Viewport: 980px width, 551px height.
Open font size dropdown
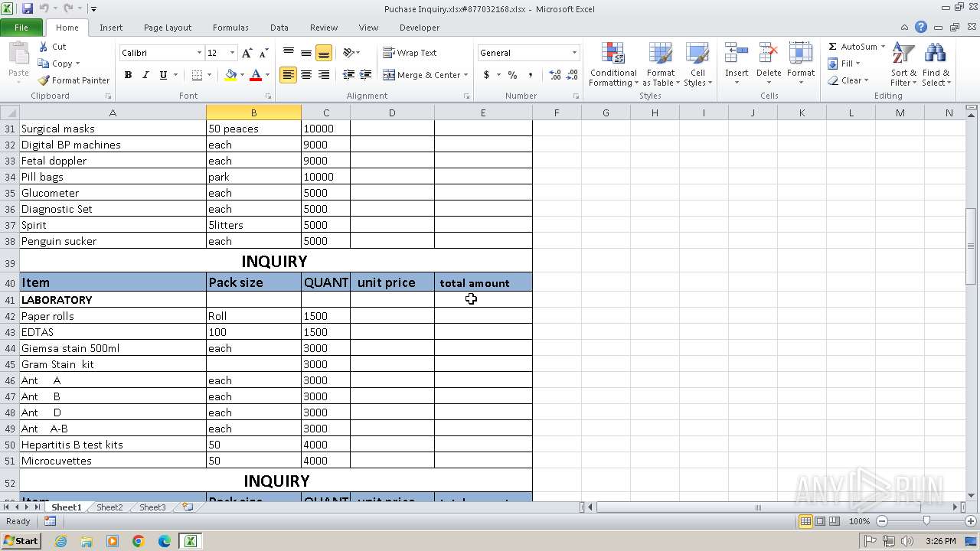(x=232, y=53)
